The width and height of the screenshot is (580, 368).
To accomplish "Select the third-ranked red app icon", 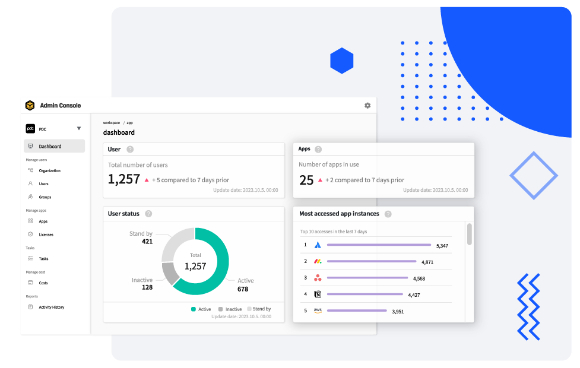I will point(317,278).
